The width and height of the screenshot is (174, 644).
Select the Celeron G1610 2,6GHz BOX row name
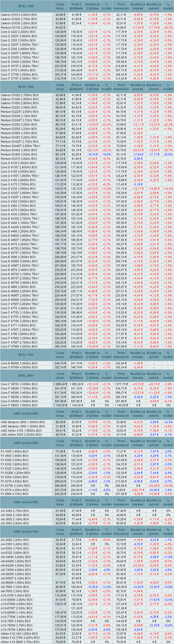coord(19,15)
